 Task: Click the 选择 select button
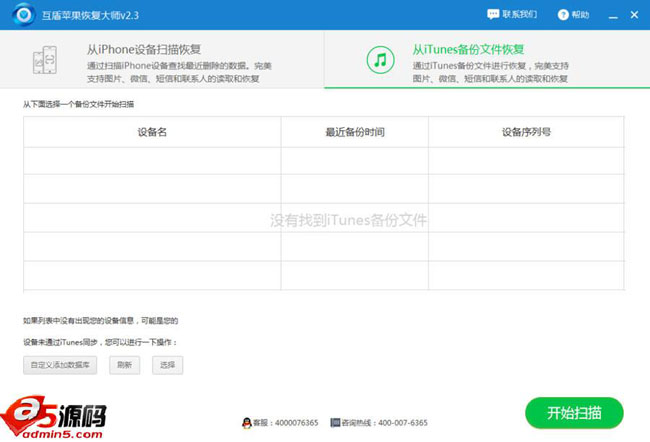[x=167, y=366]
